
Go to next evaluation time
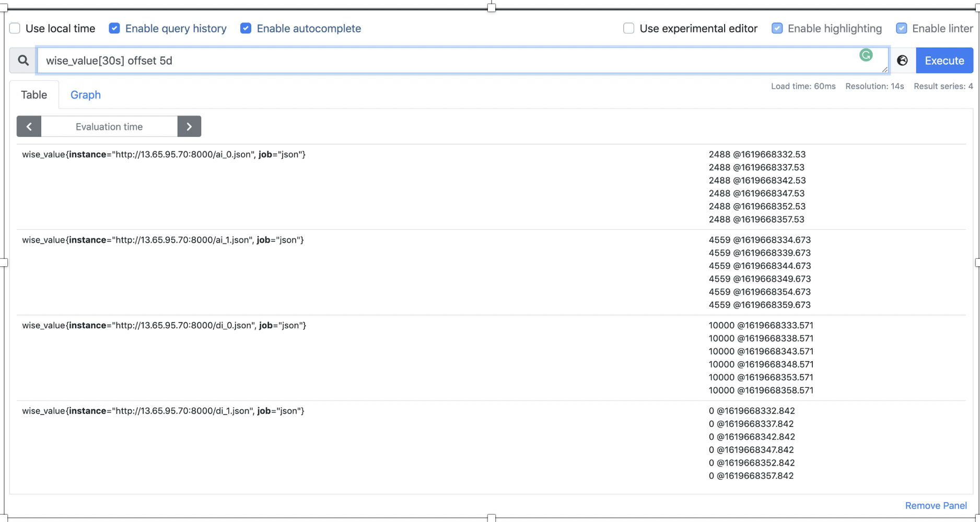pyautogui.click(x=189, y=126)
